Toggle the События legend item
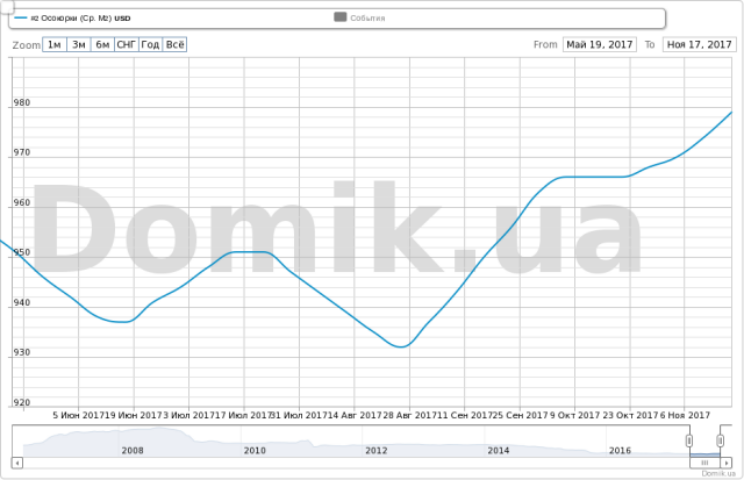The image size is (744, 480). pos(360,18)
